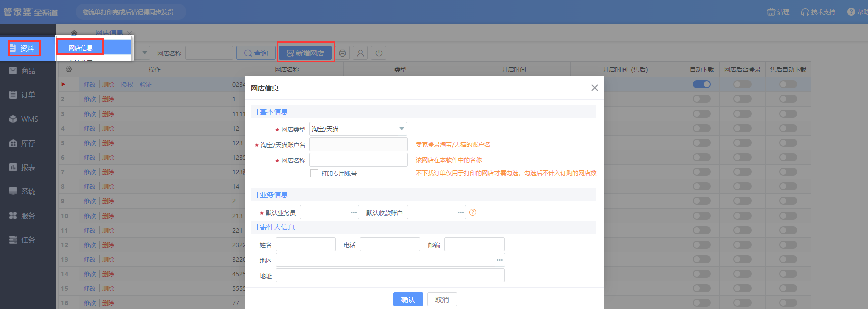868x309 pixels.
Task: Focus the 电话 input field
Action: pos(390,245)
